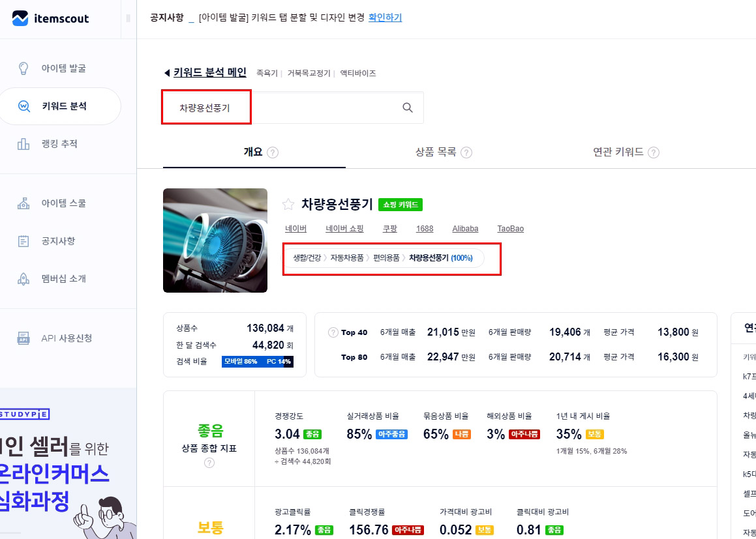Viewport: 756px width, 539px height.
Task: Click the Top 80 revenue 22,947 만원
Action: 451,357
